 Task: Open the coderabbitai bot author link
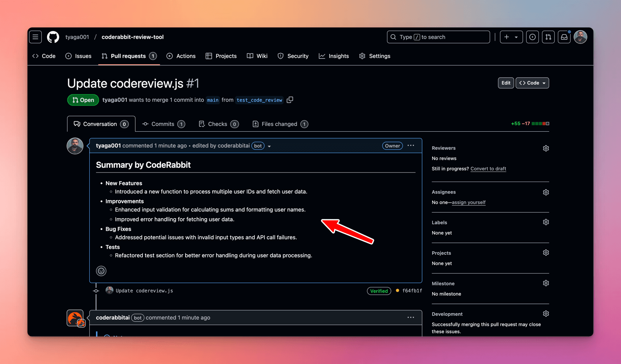[113, 318]
